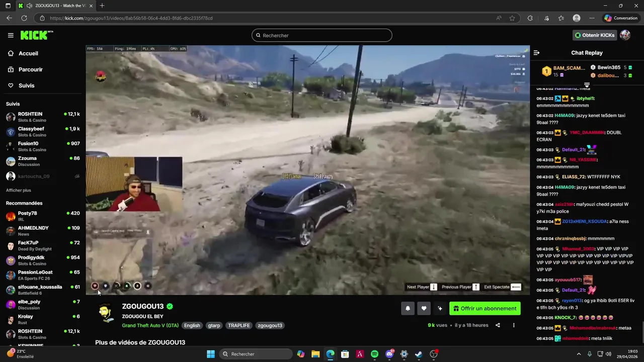
Task: Click leaderboard user BAM_SCAM
Action: click(569, 68)
